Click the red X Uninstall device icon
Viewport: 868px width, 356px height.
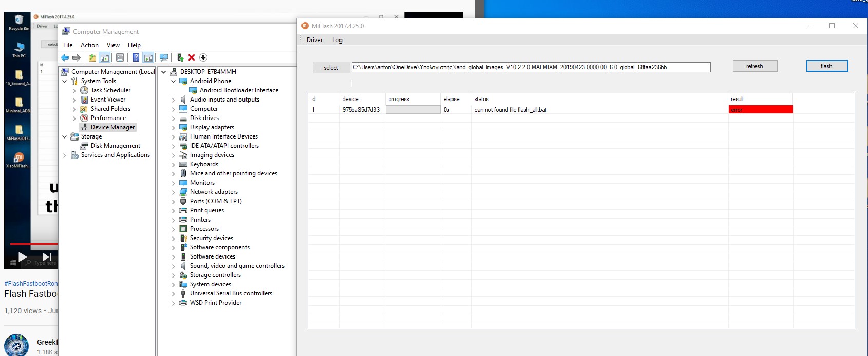pos(192,57)
